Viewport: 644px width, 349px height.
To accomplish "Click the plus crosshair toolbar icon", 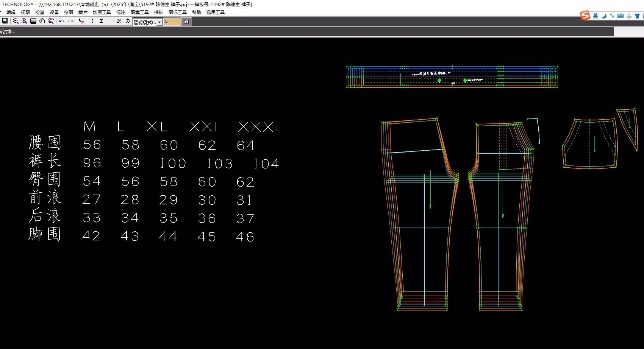I will tap(110, 21).
